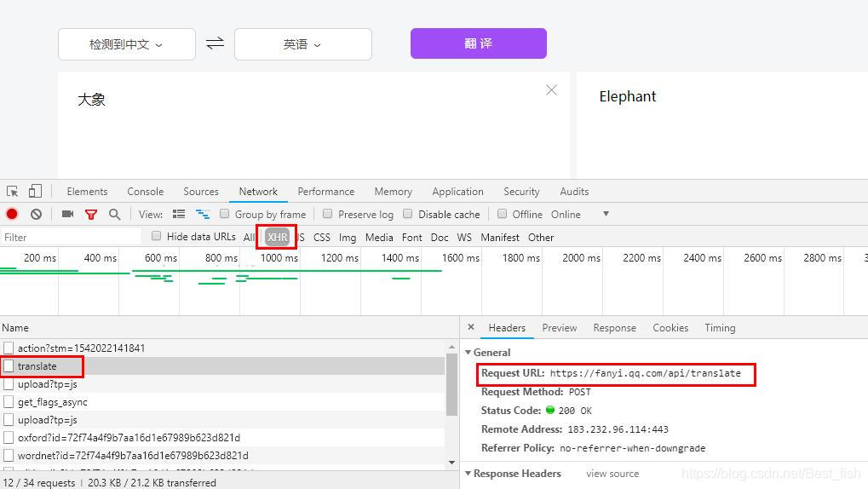Click the inspect element cursor icon
868x489 pixels.
pos(12,192)
